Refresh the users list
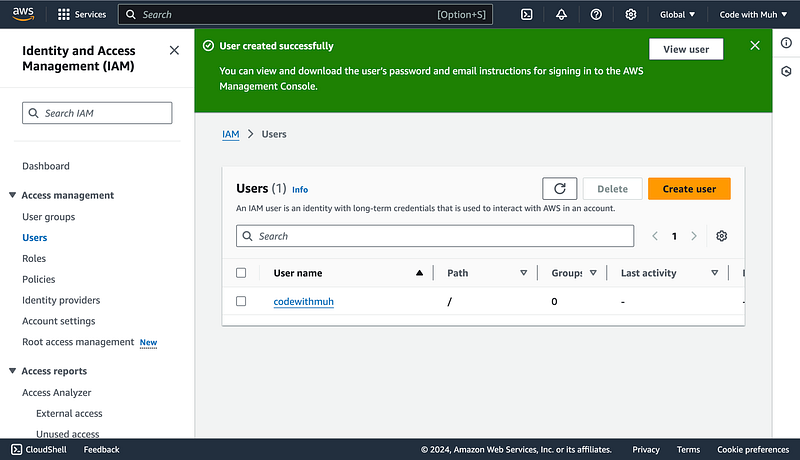 coord(560,189)
